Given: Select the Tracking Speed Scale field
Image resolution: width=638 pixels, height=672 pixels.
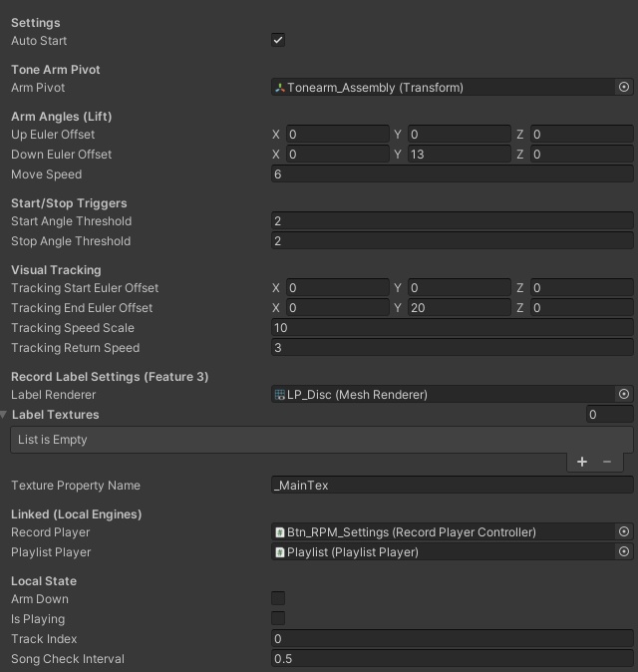Looking at the screenshot, I should tap(452, 328).
